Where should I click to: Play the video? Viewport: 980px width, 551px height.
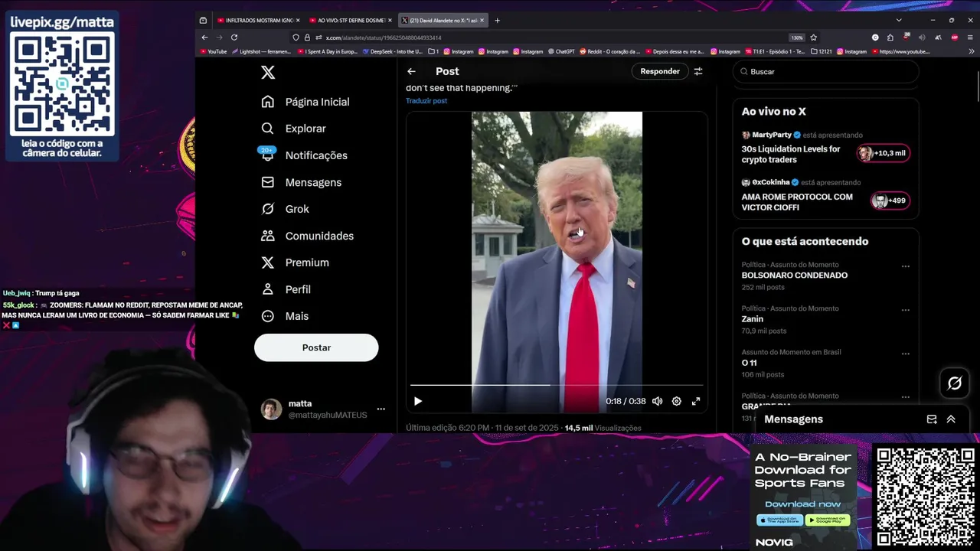tap(418, 401)
